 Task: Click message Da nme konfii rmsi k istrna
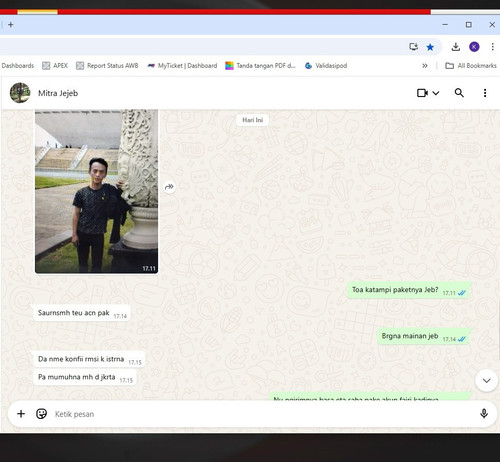(x=89, y=359)
